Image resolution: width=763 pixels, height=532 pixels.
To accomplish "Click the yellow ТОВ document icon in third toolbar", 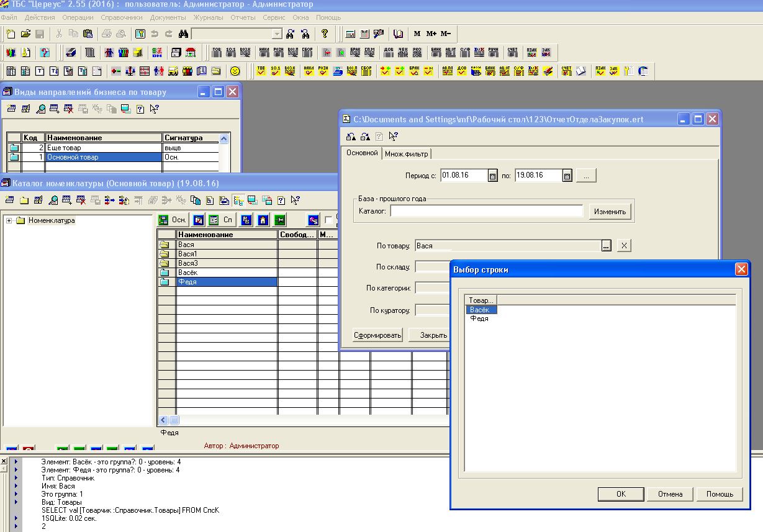I will (x=261, y=71).
